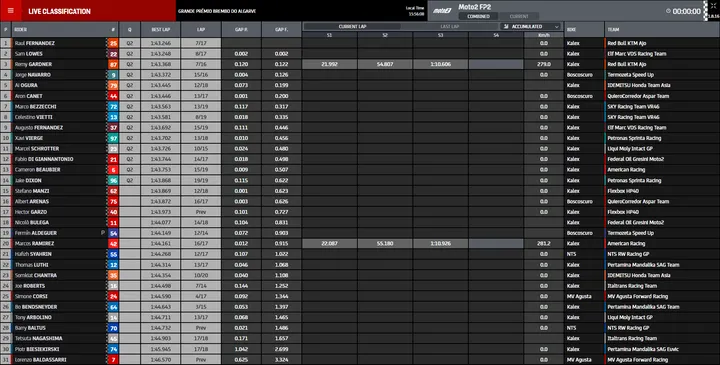
Task: Click number badge 79 of Ai Ogura
Action: point(113,85)
